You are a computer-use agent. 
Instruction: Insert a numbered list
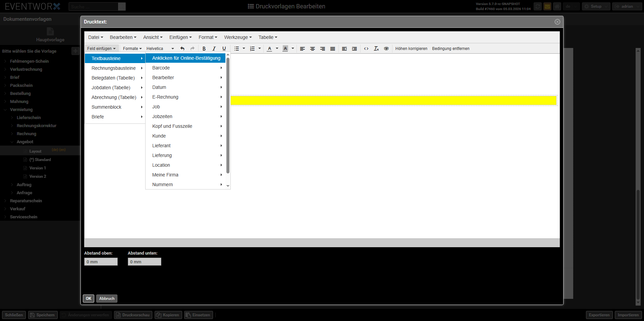click(x=253, y=49)
